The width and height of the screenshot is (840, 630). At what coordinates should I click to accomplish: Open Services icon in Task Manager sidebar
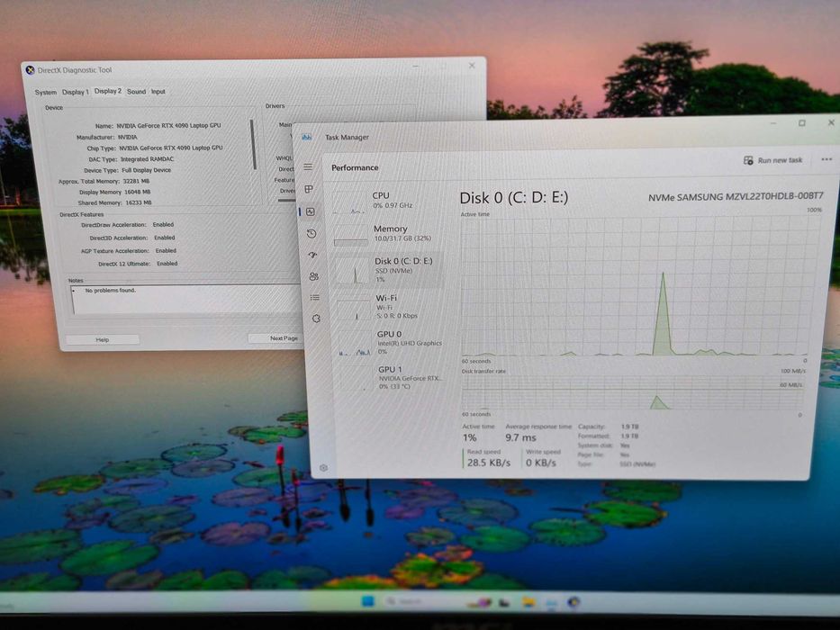[x=316, y=319]
